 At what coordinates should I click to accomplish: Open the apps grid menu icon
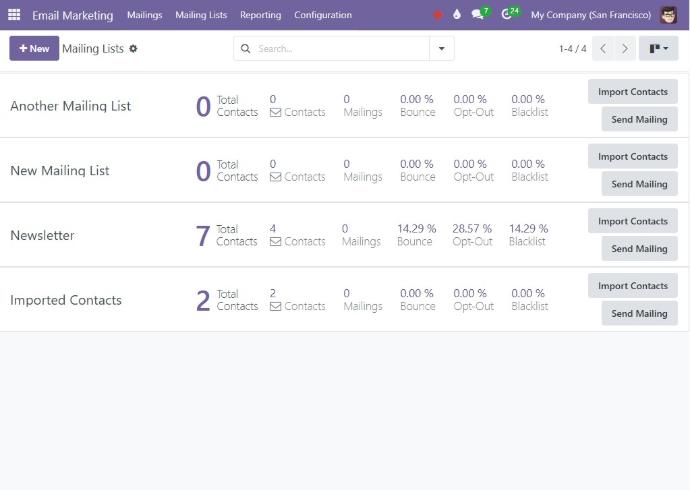[x=14, y=15]
